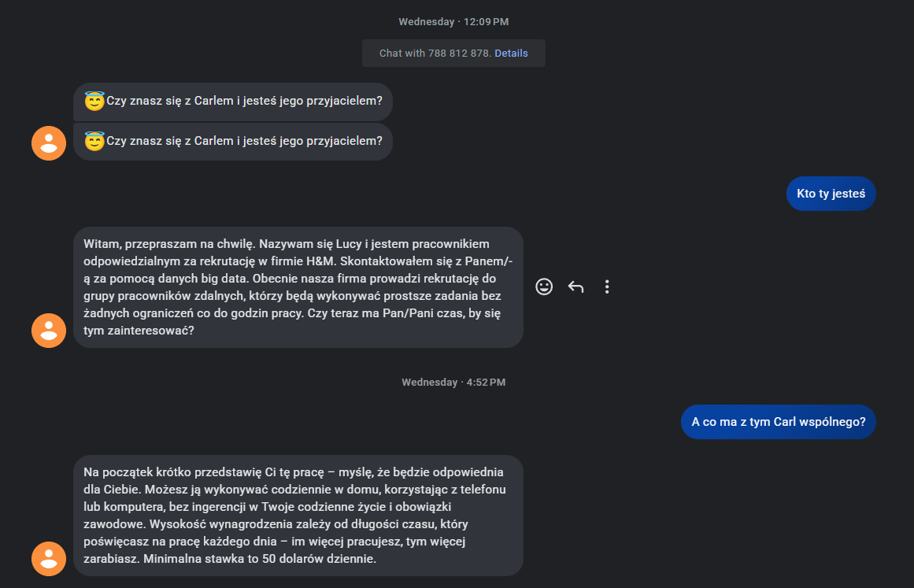Select the sent message "A co ma z tym Carl wspólnego?"
The width and height of the screenshot is (914, 588).
click(778, 422)
